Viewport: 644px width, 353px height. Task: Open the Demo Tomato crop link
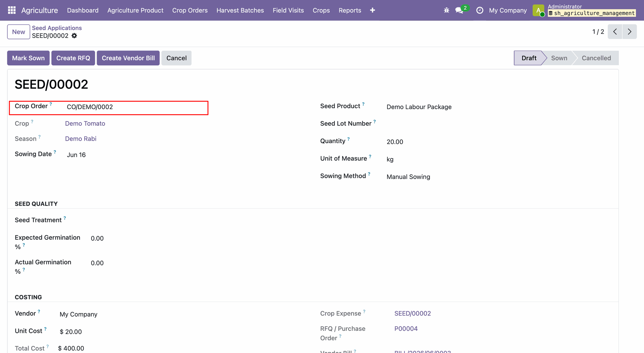pyautogui.click(x=85, y=124)
